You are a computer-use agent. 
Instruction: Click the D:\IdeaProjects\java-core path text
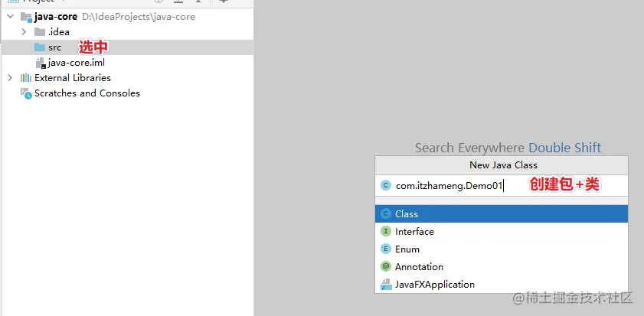[139, 18]
